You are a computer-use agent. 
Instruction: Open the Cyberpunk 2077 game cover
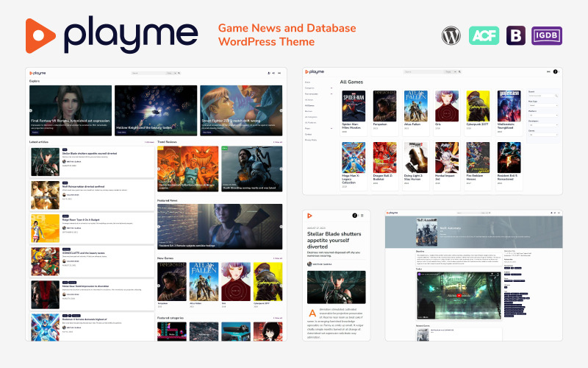tap(478, 105)
